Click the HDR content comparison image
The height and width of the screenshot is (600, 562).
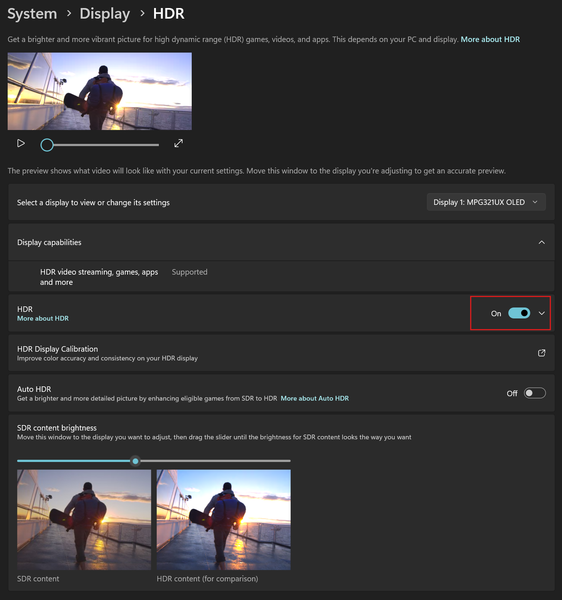223,520
